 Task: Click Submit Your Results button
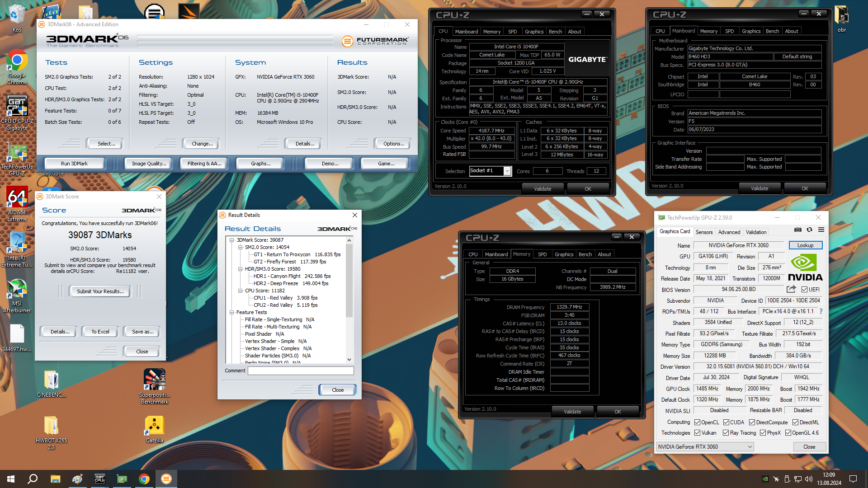tap(100, 291)
